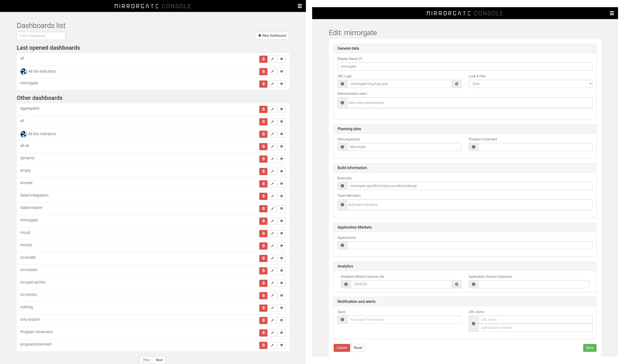Click the settings gear icon next to Analytics Metrics
Screen dimensions: 619x364
click(456, 284)
